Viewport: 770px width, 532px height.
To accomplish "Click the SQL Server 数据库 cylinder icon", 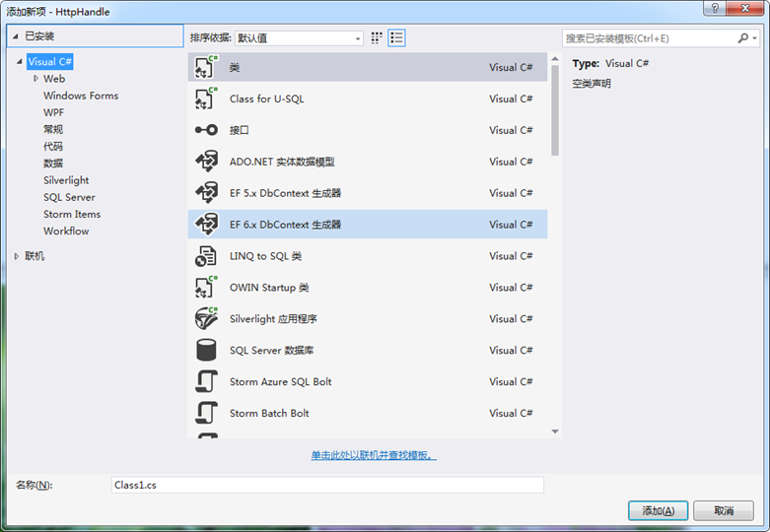I will point(206,350).
